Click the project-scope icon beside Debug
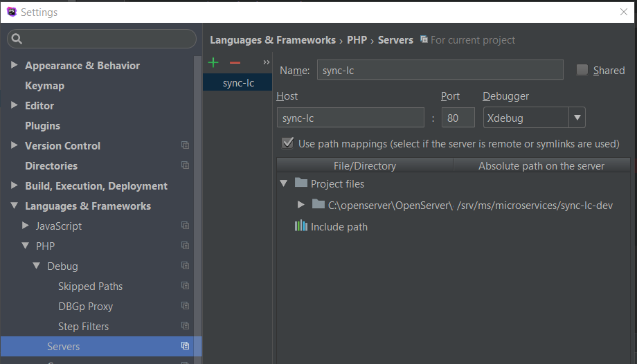637x364 pixels. pos(185,265)
